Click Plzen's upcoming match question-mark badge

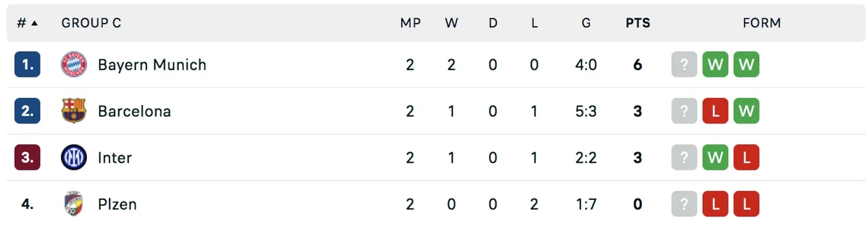pyautogui.click(x=684, y=204)
